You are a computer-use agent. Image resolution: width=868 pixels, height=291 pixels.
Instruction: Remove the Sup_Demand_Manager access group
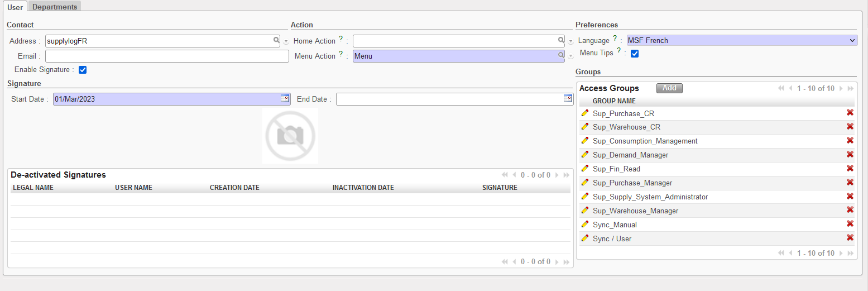pyautogui.click(x=850, y=155)
